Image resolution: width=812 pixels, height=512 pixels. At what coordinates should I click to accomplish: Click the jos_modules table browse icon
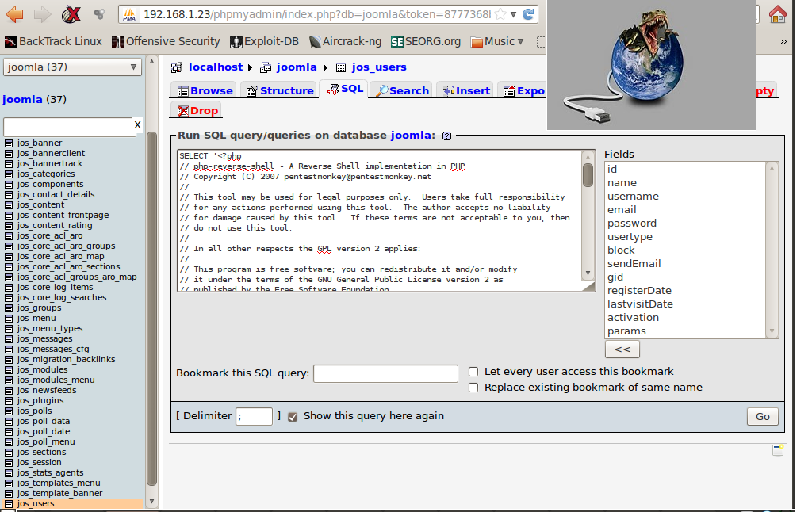[8, 370]
